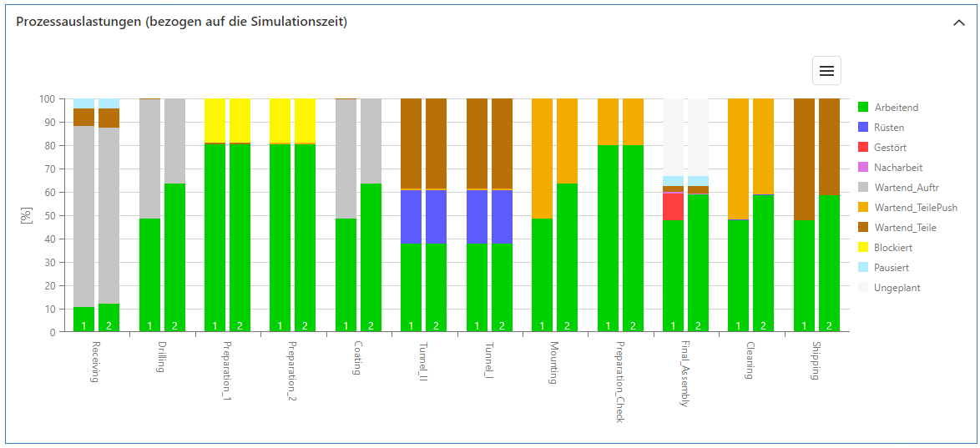
Task: Toggle the Gestört legend entry
Action: (x=890, y=148)
